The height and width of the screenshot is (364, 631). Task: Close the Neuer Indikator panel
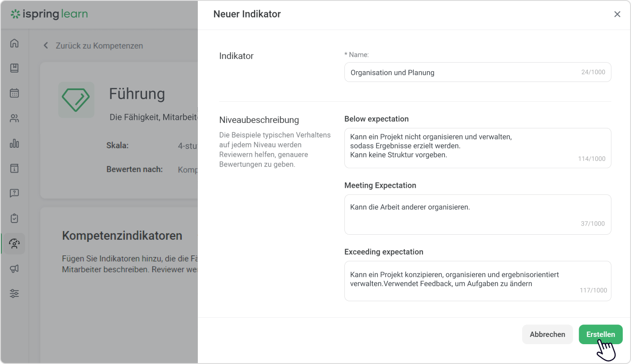click(x=617, y=14)
